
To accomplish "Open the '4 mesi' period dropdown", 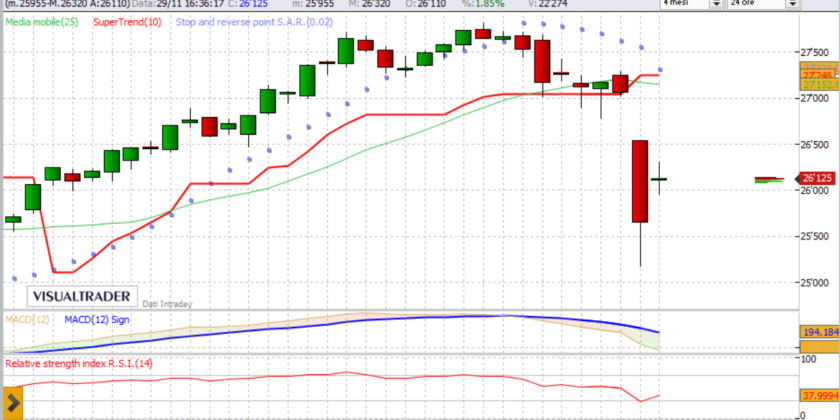I will coord(716,3).
